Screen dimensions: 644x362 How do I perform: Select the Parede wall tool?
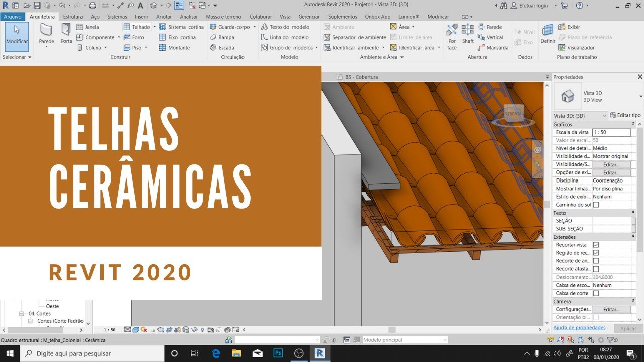(x=46, y=34)
